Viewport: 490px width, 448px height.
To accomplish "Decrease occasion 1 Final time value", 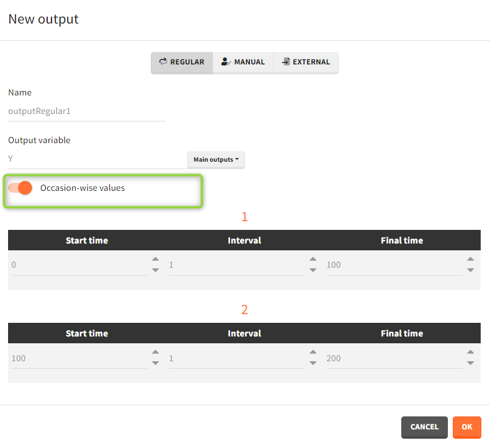I will [x=471, y=270].
